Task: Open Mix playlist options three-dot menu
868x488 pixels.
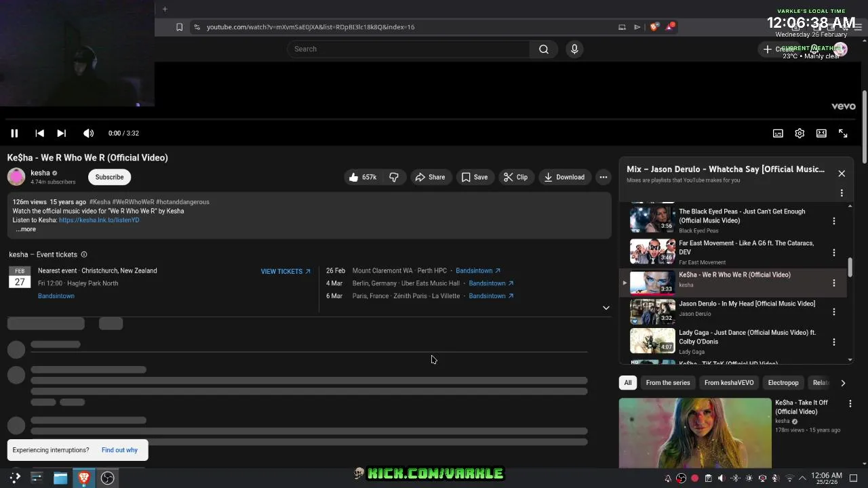Action: (x=842, y=193)
